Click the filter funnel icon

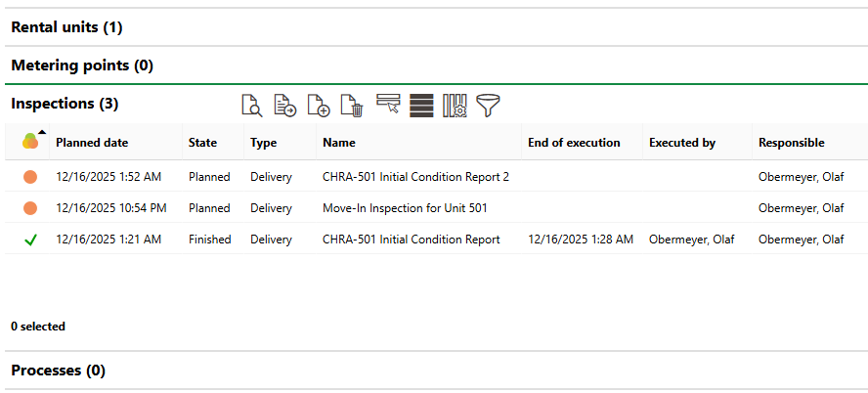(488, 105)
